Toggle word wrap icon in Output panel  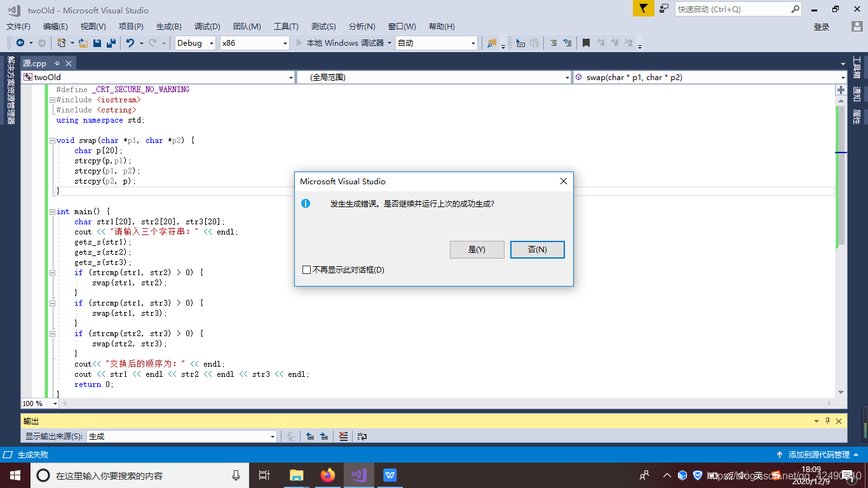pos(362,436)
